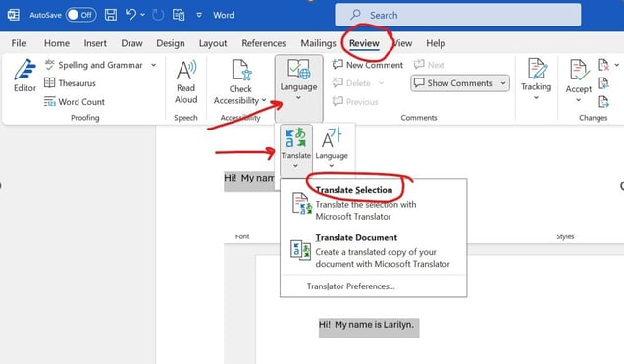The image size is (624, 364).
Task: Click the Next Change icon
Action: 603,102
